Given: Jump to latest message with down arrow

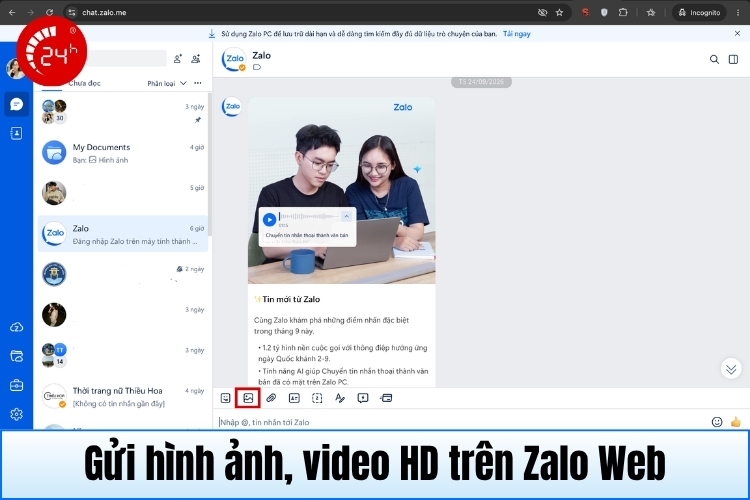Looking at the screenshot, I should 731,369.
